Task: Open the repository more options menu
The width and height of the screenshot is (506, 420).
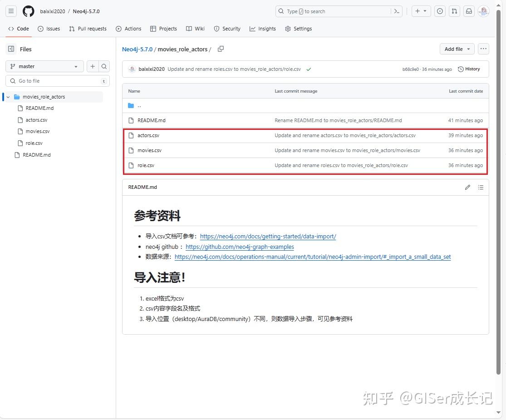Action: 483,49
